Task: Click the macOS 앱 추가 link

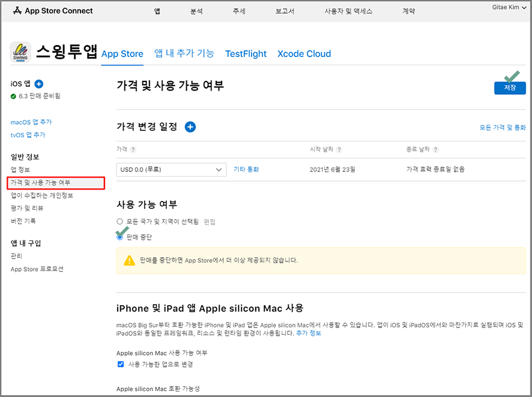Action: click(31, 122)
